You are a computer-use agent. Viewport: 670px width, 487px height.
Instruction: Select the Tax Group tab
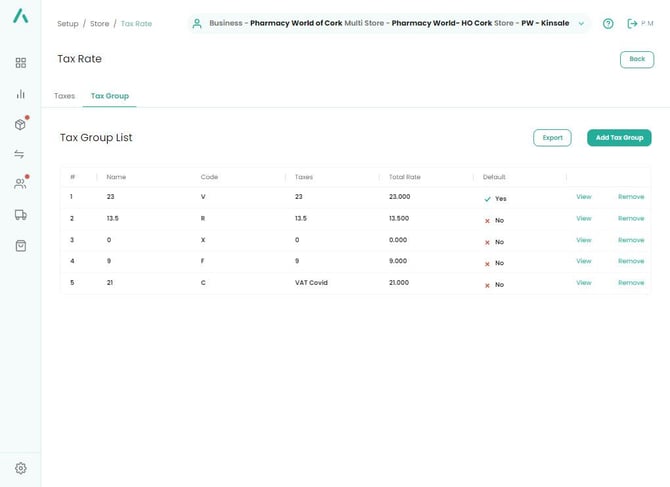[x=109, y=96]
